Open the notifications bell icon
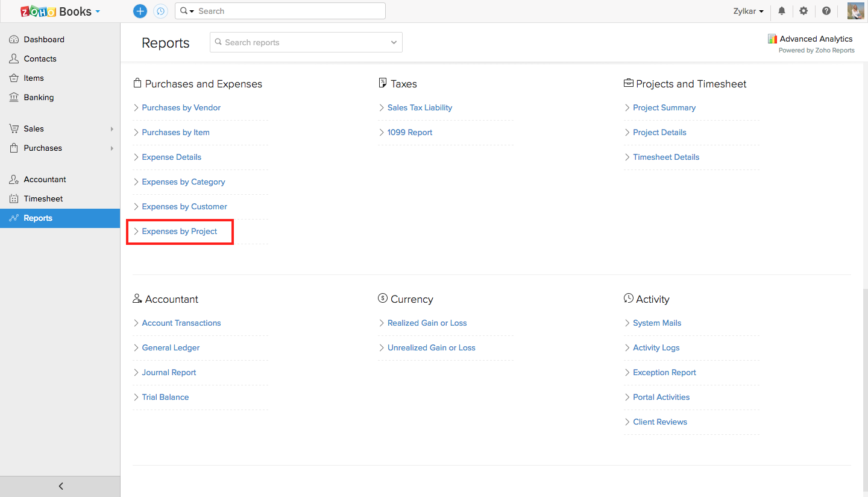The width and height of the screenshot is (868, 497). 782,11
